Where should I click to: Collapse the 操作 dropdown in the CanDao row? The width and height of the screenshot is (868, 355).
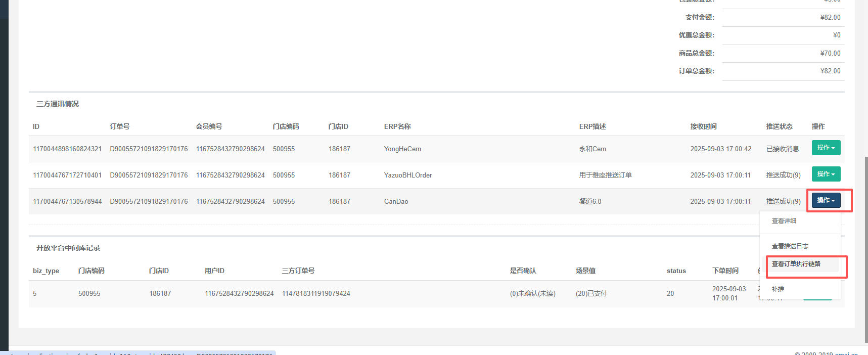[826, 200]
